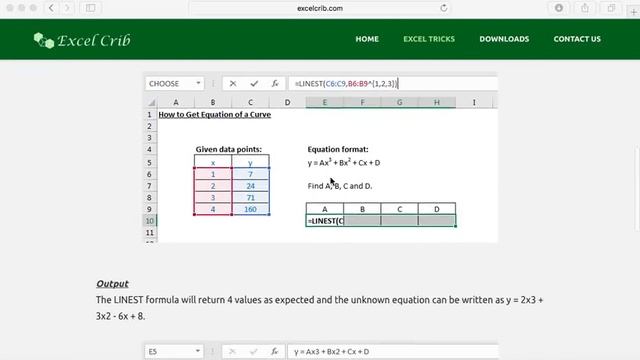The width and height of the screenshot is (640, 360).
Task: Click the cell with y value 160
Action: click(250, 209)
